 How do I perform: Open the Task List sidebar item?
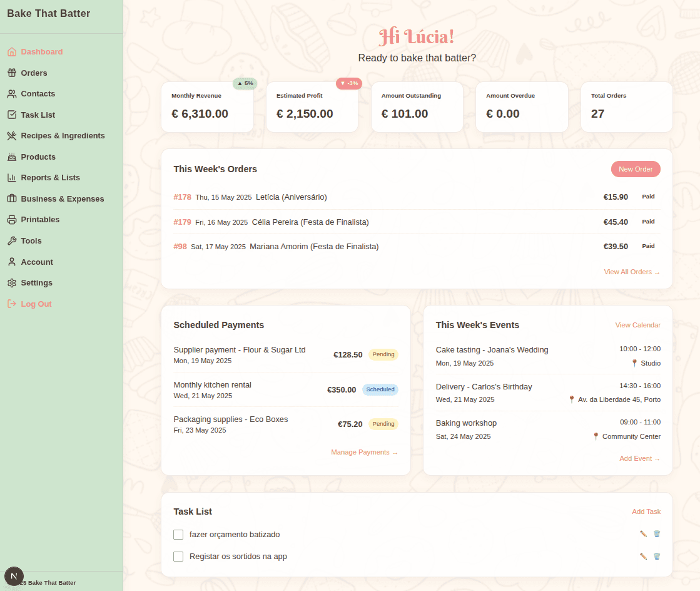pyautogui.click(x=38, y=115)
